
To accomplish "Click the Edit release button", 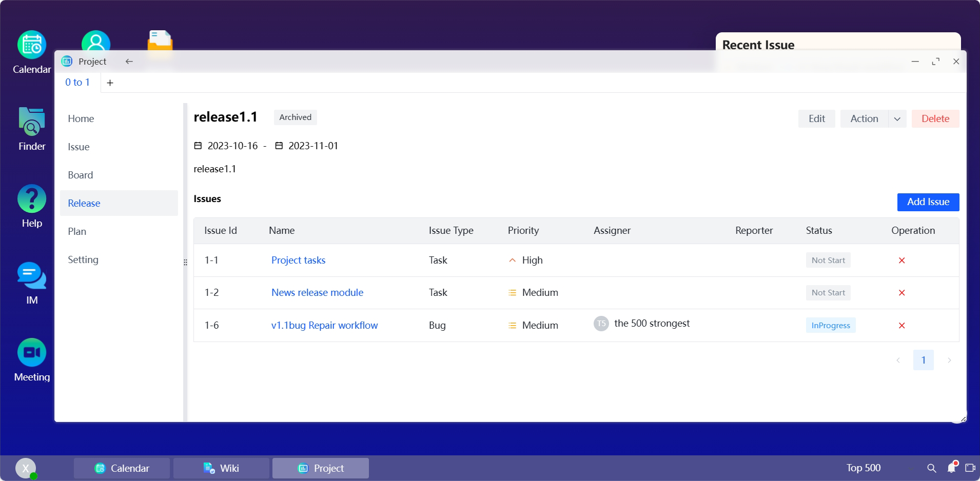I will (816, 119).
